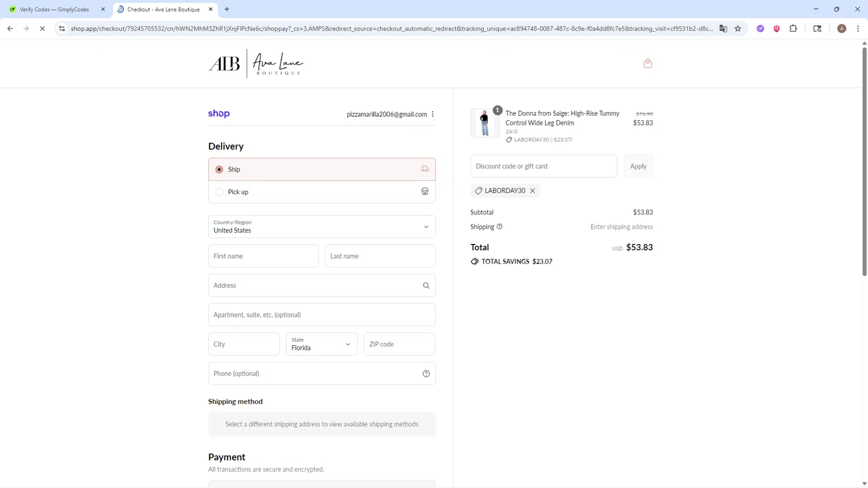This screenshot has width=868, height=488.
Task: Open the uBlock shield extension icon
Action: tap(777, 28)
